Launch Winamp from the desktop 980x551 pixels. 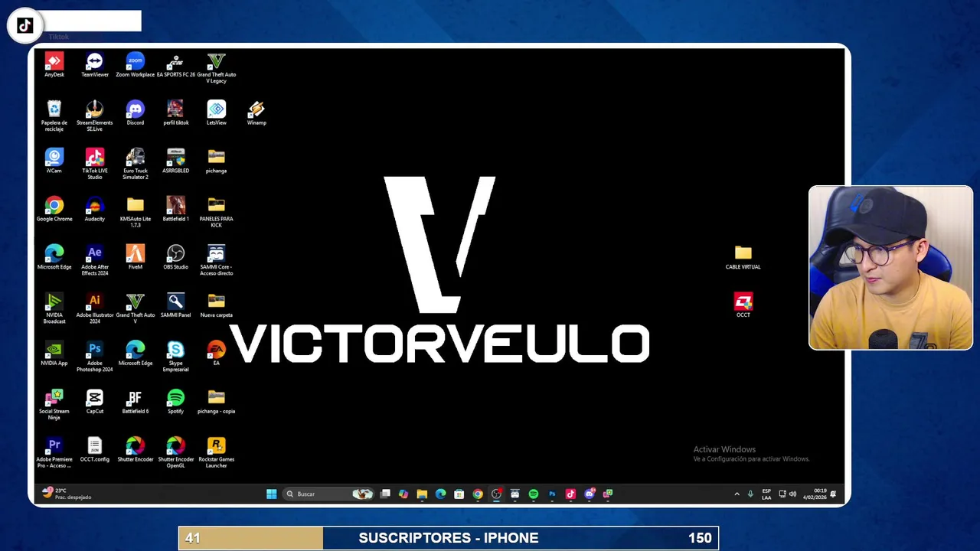(256, 112)
